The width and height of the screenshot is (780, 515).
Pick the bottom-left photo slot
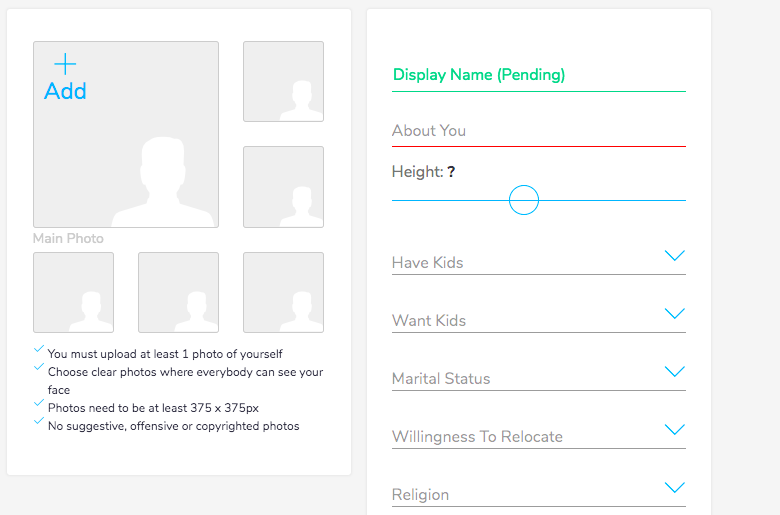[73, 292]
